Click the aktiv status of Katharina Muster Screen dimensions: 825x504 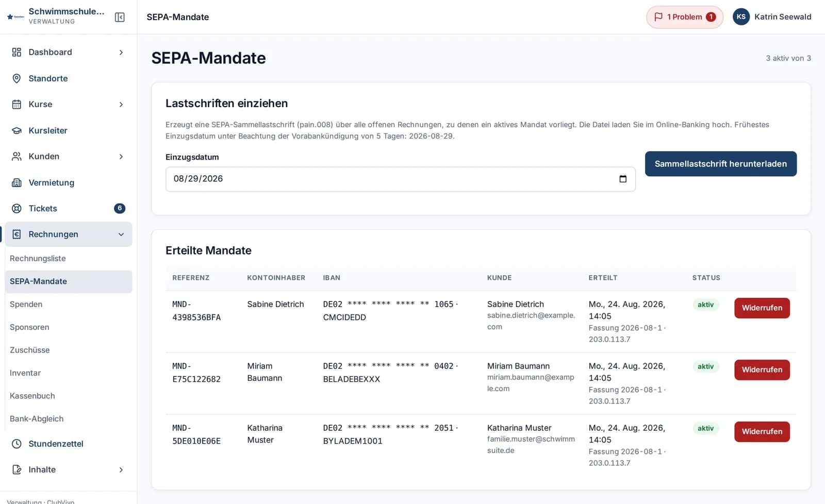[705, 428]
